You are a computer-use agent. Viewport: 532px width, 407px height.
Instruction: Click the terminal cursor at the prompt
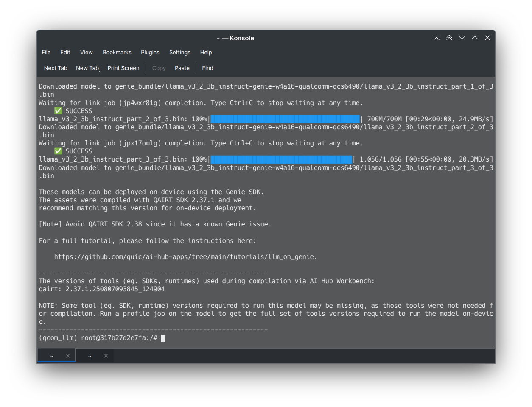163,338
